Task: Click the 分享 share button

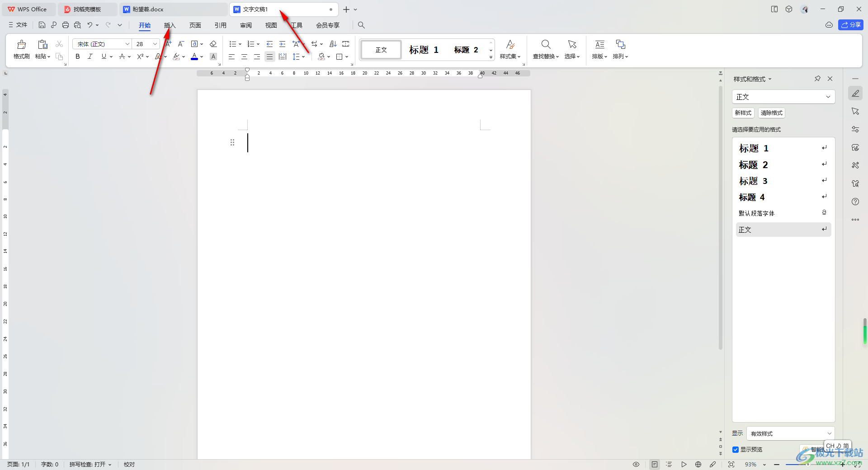Action: (x=851, y=25)
